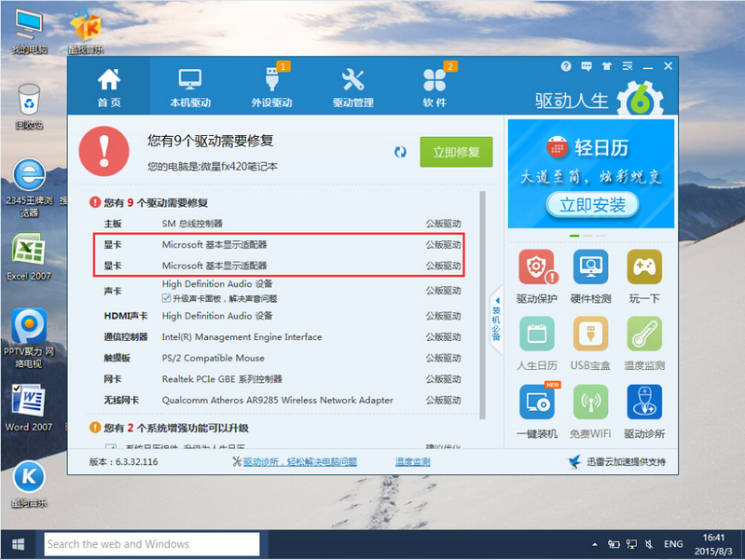Select the PS/2 Compatible Mouse row

(283, 358)
